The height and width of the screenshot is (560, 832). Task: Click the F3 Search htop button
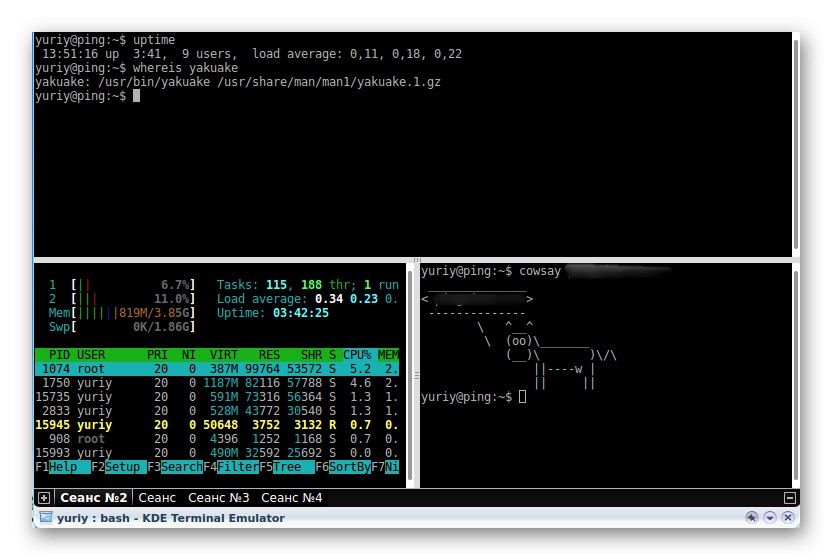tap(175, 467)
